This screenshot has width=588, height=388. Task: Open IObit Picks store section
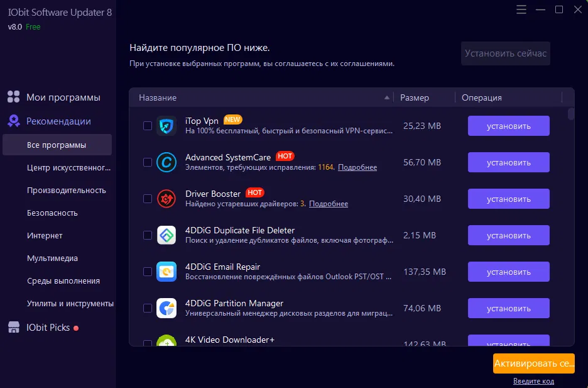47,328
